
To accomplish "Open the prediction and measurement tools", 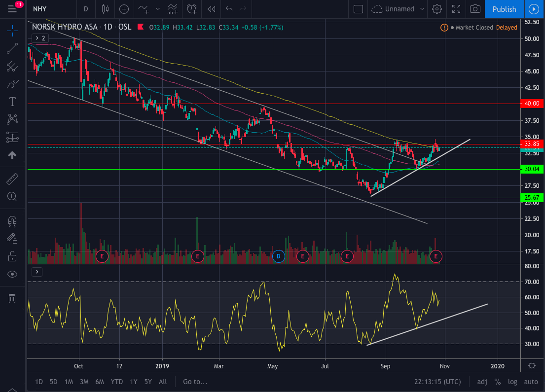I will (12, 137).
